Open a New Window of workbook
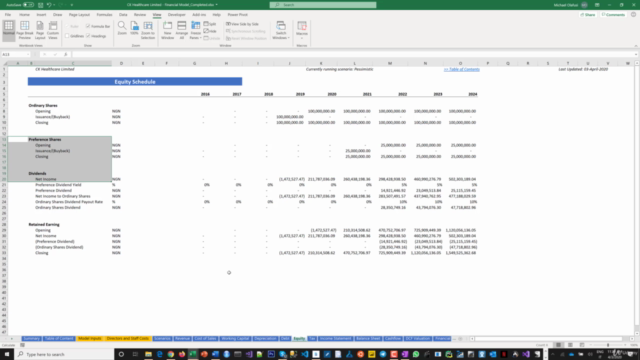This screenshot has width=640, height=360. 167,31
